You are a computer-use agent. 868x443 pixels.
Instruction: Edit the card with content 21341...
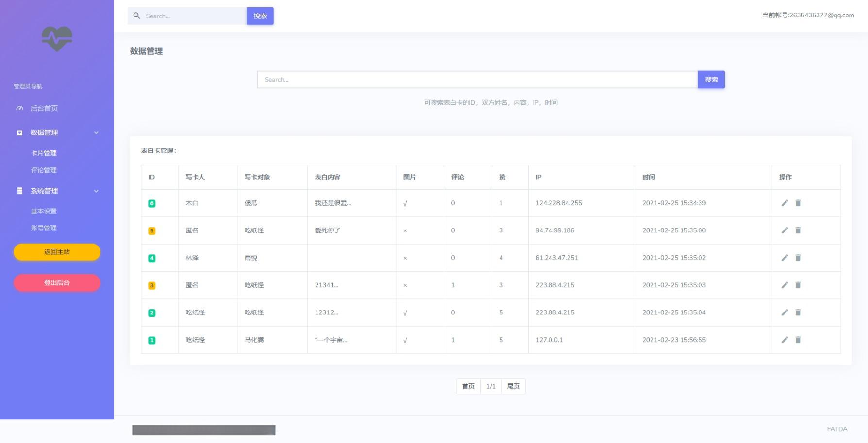[785, 285]
